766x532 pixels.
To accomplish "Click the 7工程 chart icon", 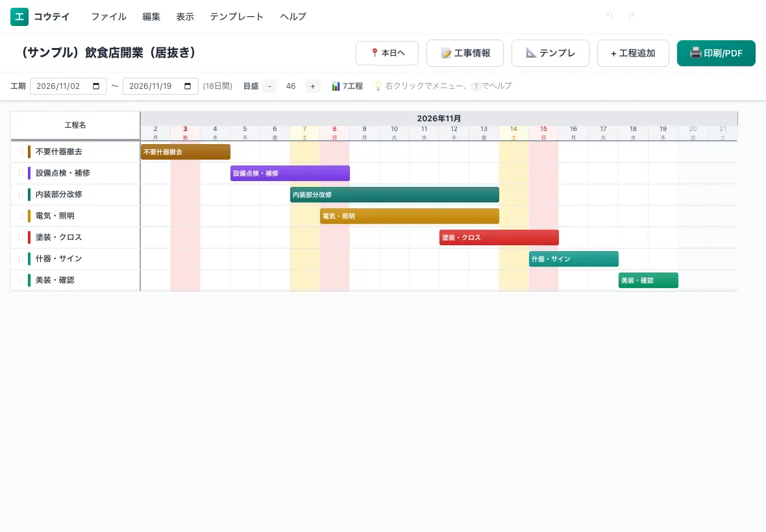I will [x=336, y=86].
